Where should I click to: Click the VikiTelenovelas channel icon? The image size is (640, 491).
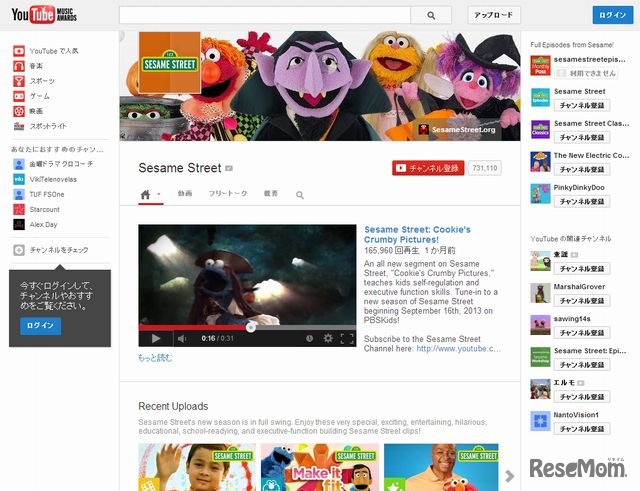coord(19,179)
